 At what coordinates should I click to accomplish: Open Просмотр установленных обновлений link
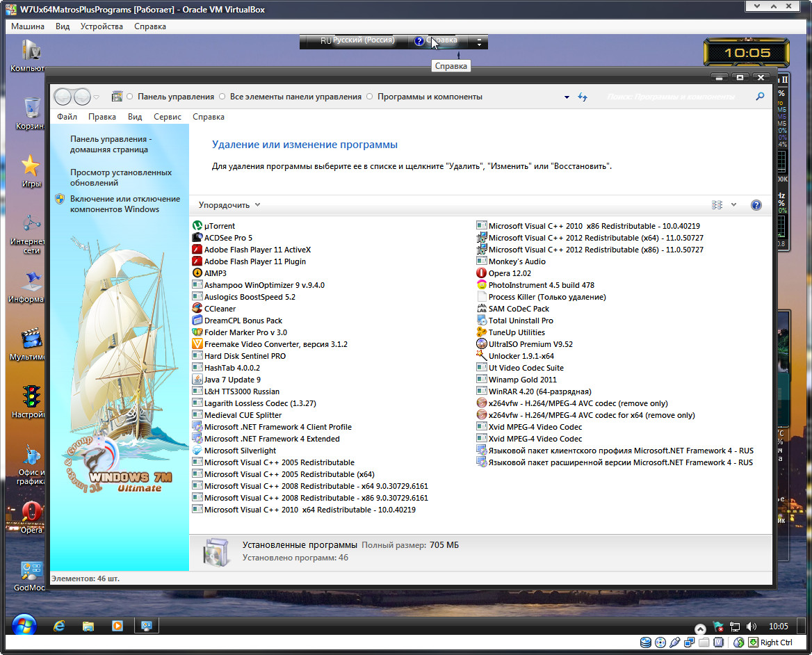pos(121,177)
